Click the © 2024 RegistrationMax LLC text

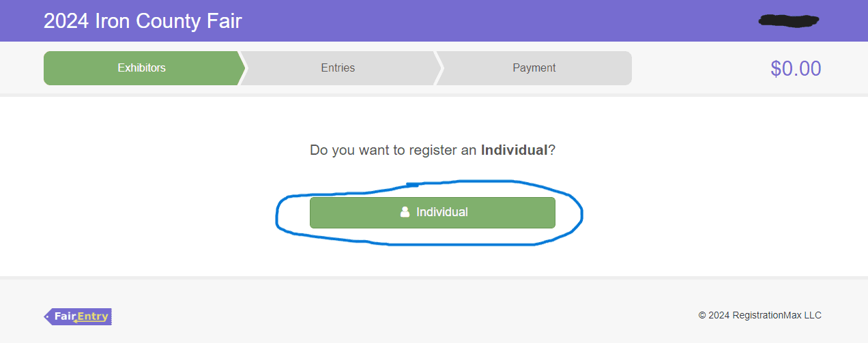tap(760, 315)
